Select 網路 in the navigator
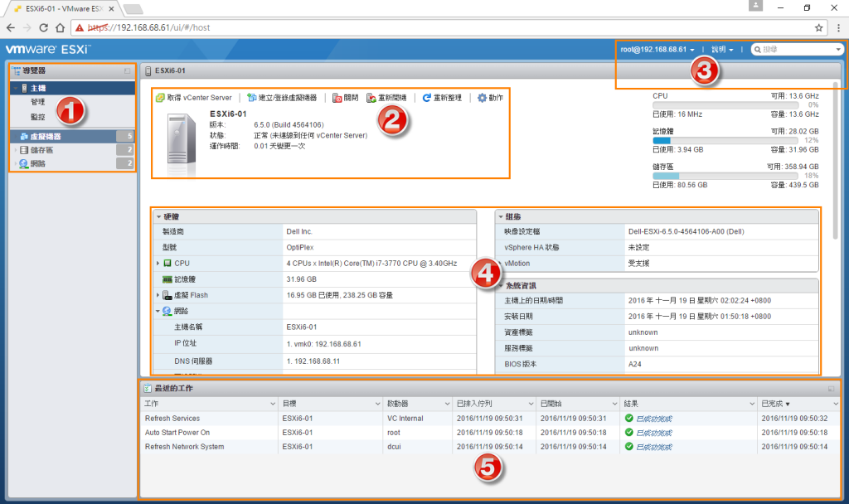The width and height of the screenshot is (849, 504). click(x=72, y=163)
